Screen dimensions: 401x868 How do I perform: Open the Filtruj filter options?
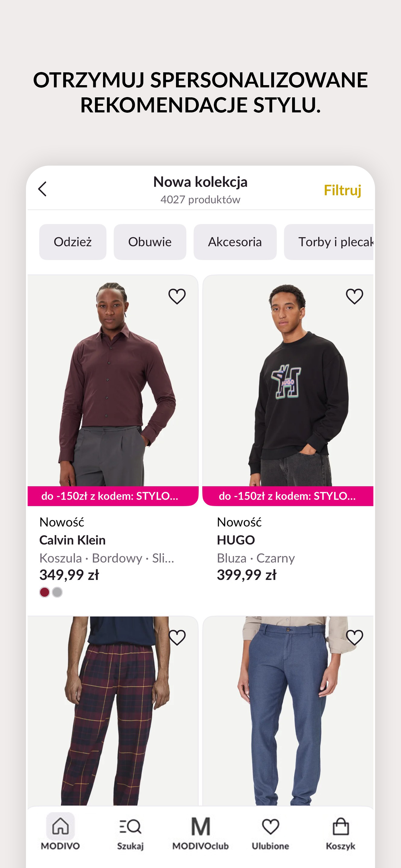tap(342, 190)
